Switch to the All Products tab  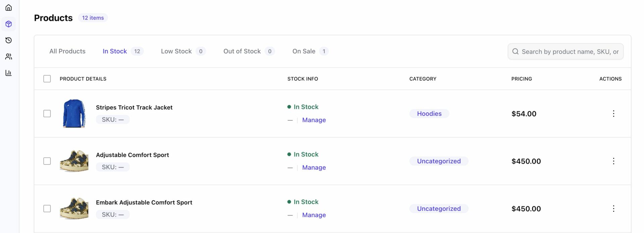(x=67, y=51)
